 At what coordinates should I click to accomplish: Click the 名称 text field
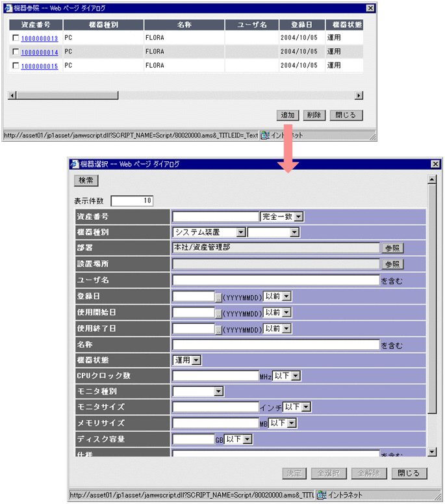click(276, 345)
